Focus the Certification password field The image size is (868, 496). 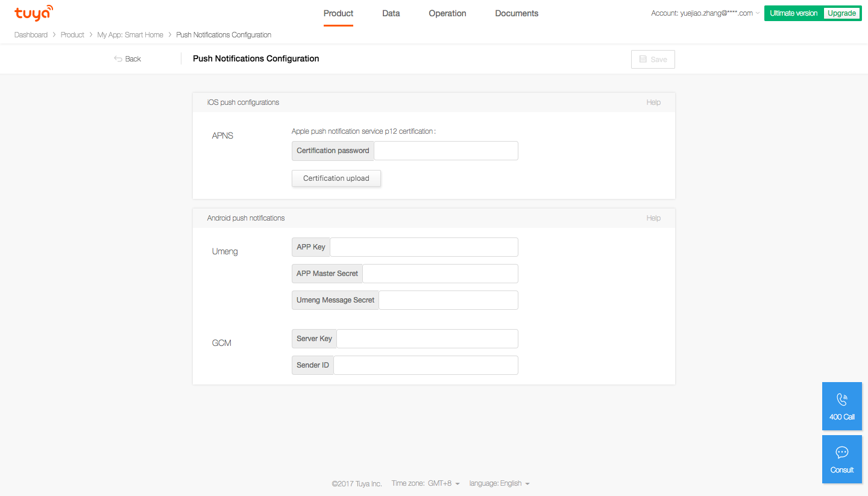coord(446,151)
